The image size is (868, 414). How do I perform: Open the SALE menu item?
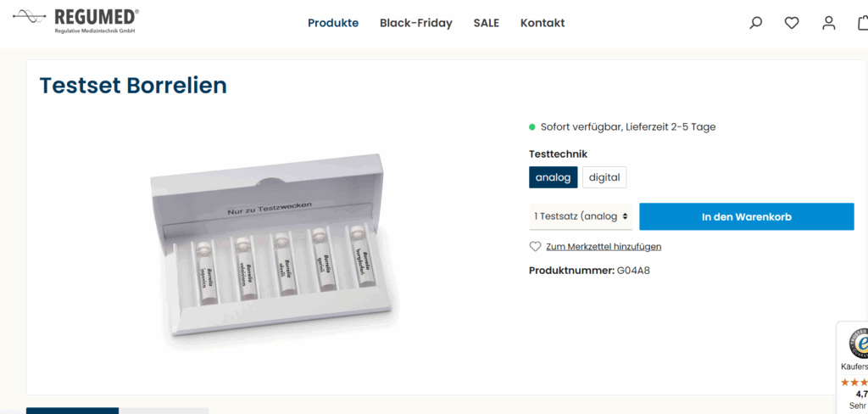[x=487, y=23]
